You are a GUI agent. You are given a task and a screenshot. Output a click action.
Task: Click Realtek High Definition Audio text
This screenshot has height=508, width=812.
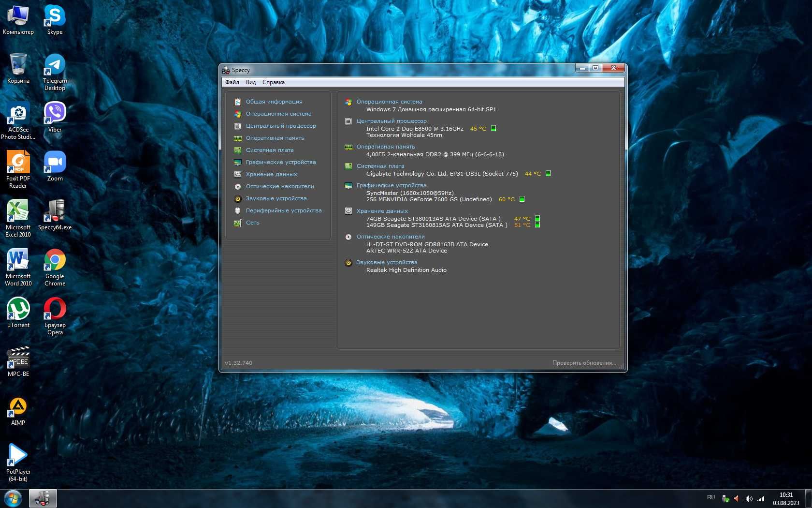click(406, 270)
